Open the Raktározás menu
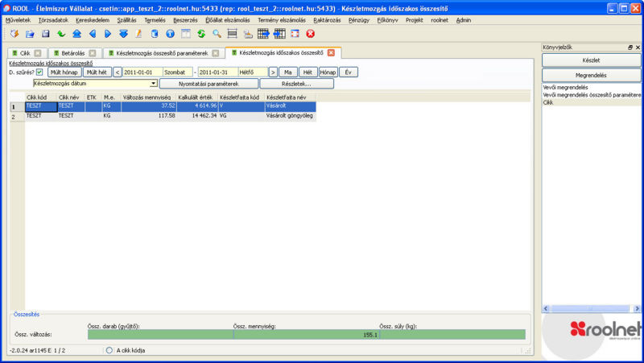Image resolution: width=644 pixels, height=363 pixels. point(328,19)
